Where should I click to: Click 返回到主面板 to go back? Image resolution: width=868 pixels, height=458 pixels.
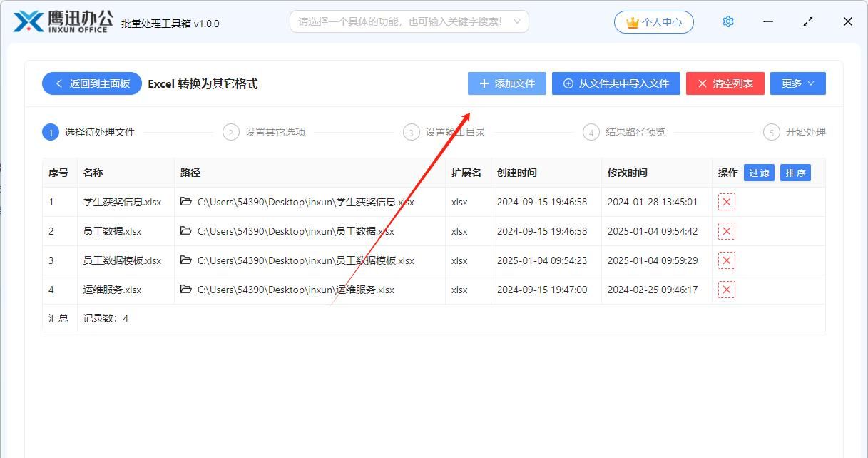click(91, 83)
